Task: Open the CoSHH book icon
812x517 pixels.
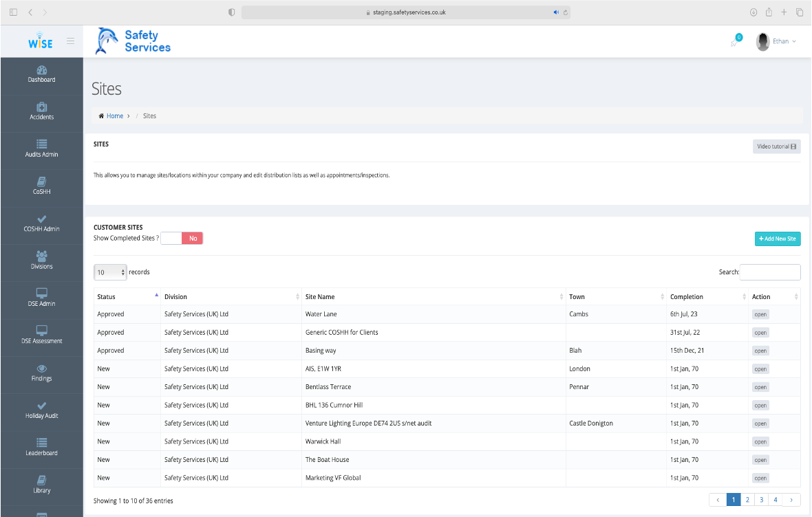Action: coord(41,181)
